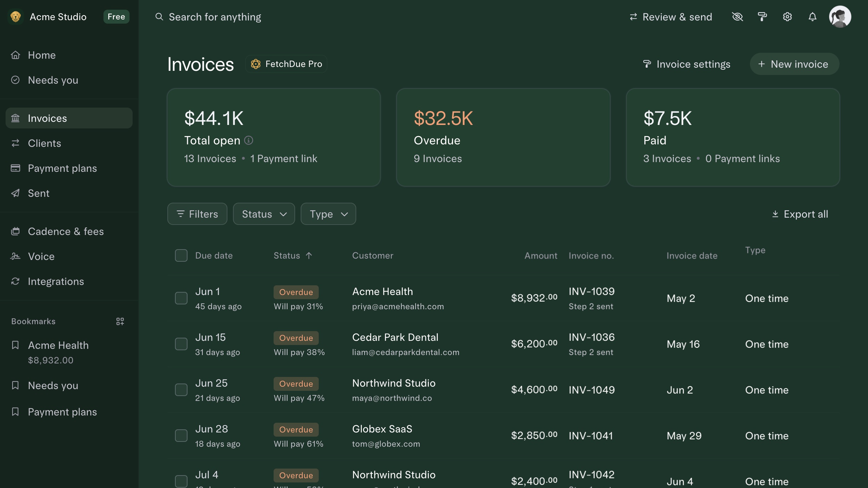Click the Free plan badge
This screenshot has height=488, width=868.
pos(116,17)
